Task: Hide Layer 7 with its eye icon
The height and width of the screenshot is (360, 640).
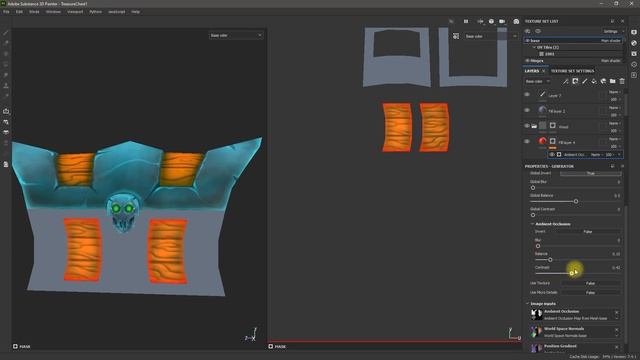Action: pos(527,95)
